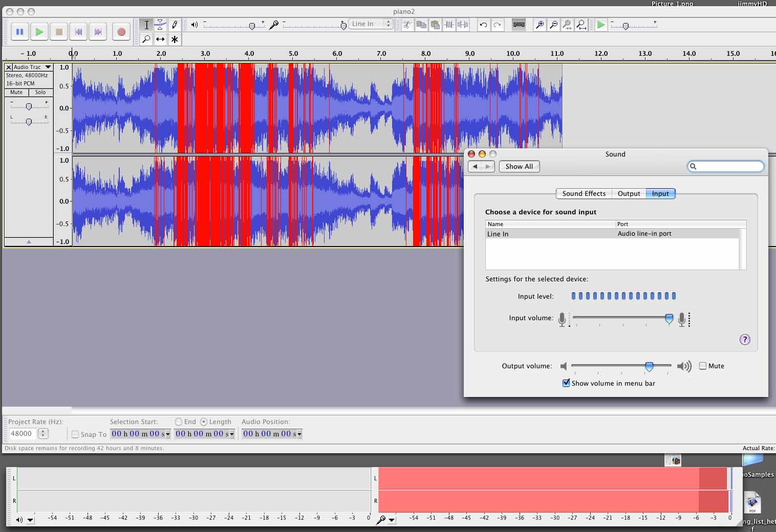The image size is (776, 532).
Task: Select the Envelope tool
Action: click(160, 25)
